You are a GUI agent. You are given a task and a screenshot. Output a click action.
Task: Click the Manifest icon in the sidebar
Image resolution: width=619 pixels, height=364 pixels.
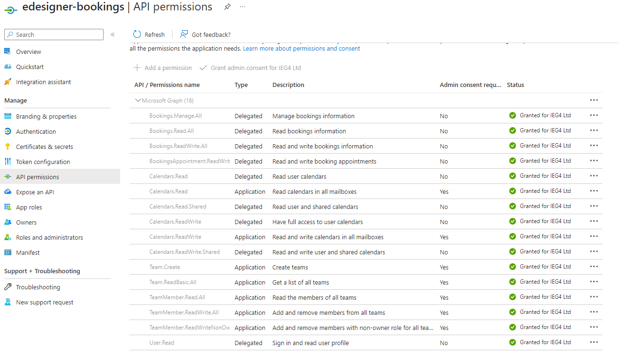(8, 252)
